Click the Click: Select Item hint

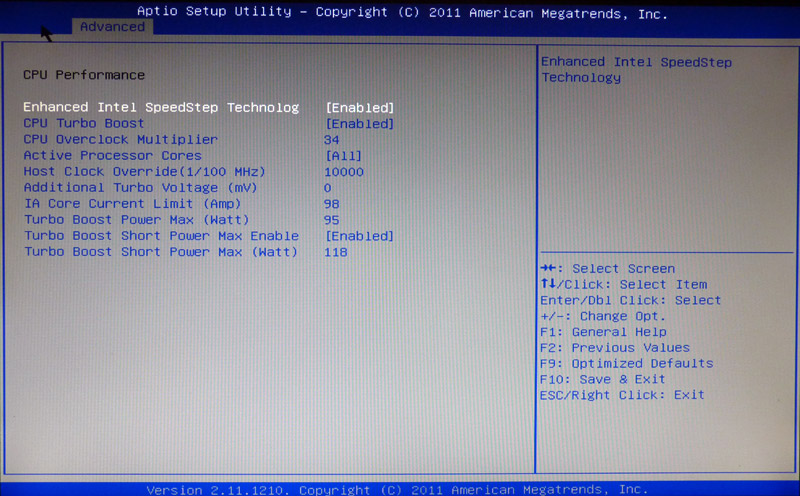624,284
